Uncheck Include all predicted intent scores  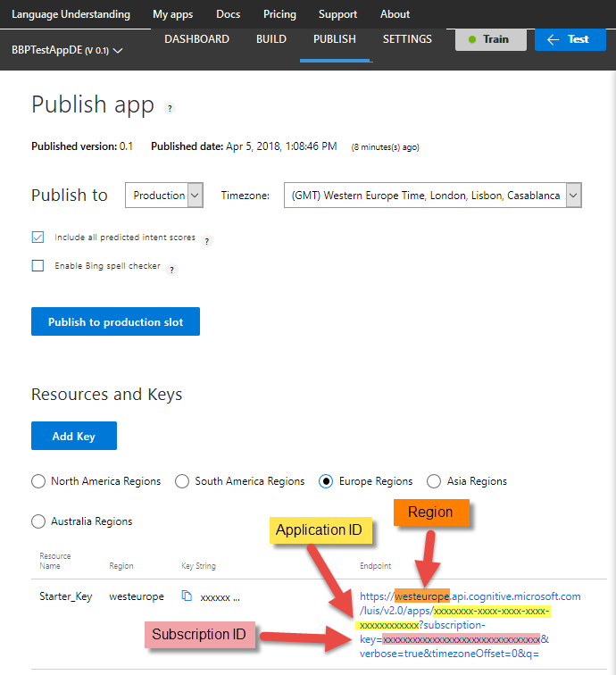click(x=37, y=237)
